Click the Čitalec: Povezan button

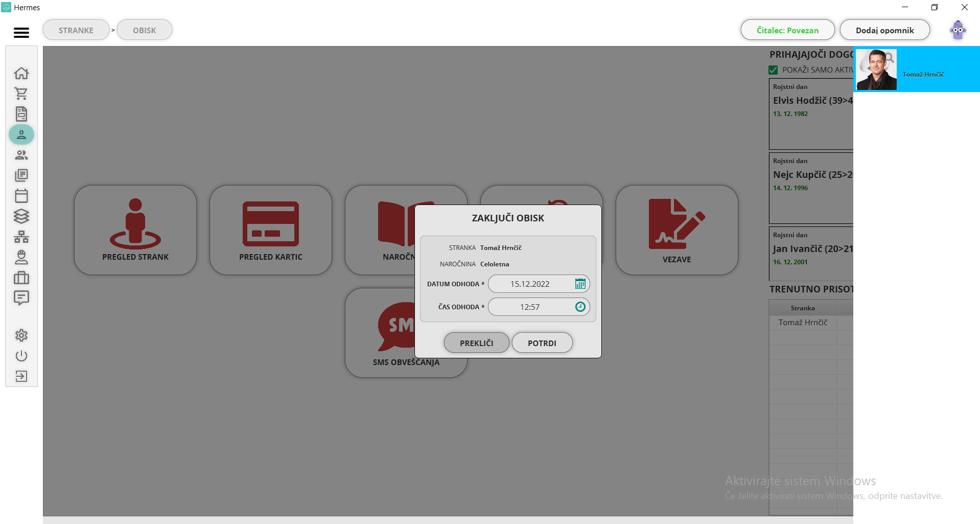787,30
